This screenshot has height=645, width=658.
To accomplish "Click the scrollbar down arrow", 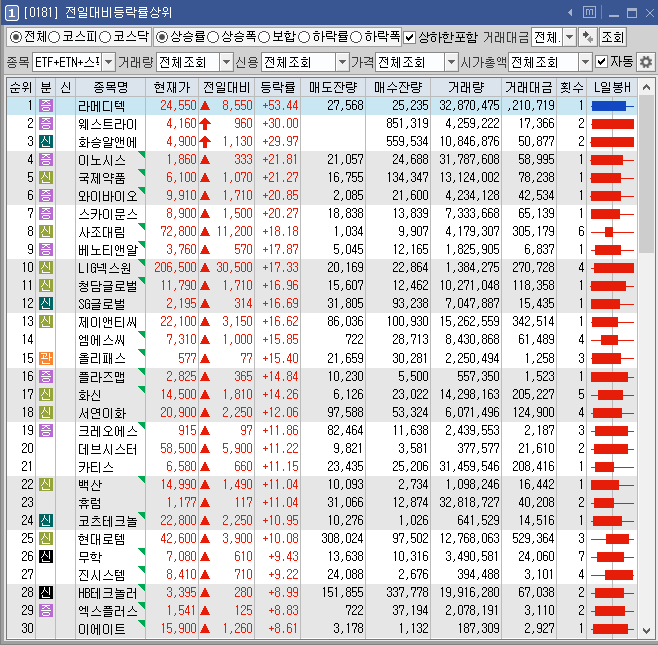I will [646, 630].
